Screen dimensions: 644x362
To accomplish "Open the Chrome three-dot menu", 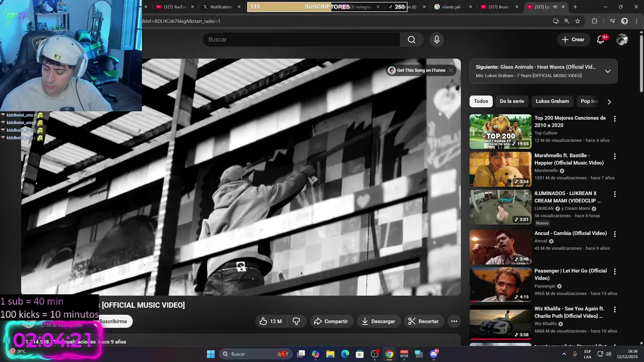I will click(636, 21).
